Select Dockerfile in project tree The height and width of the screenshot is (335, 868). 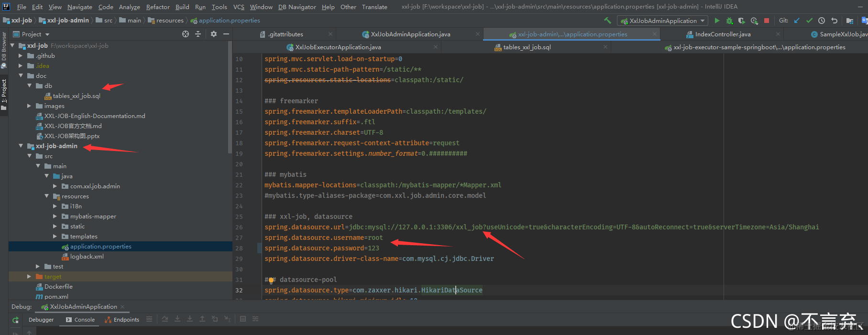point(58,286)
